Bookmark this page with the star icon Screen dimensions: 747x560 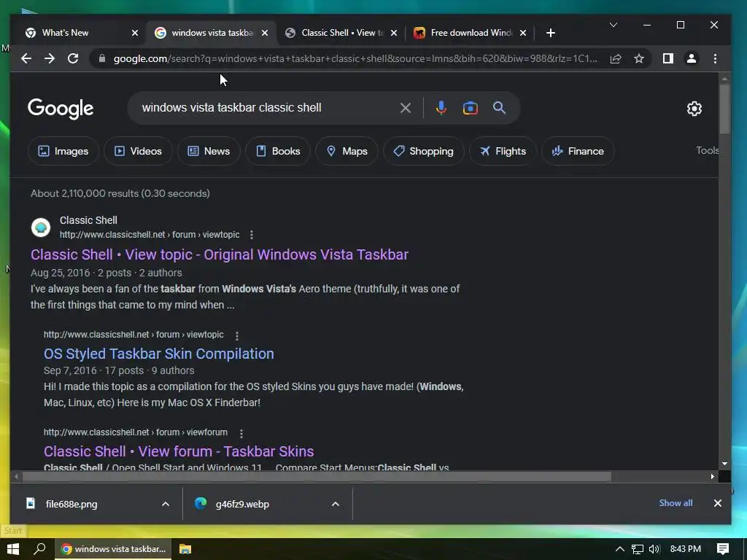click(639, 58)
